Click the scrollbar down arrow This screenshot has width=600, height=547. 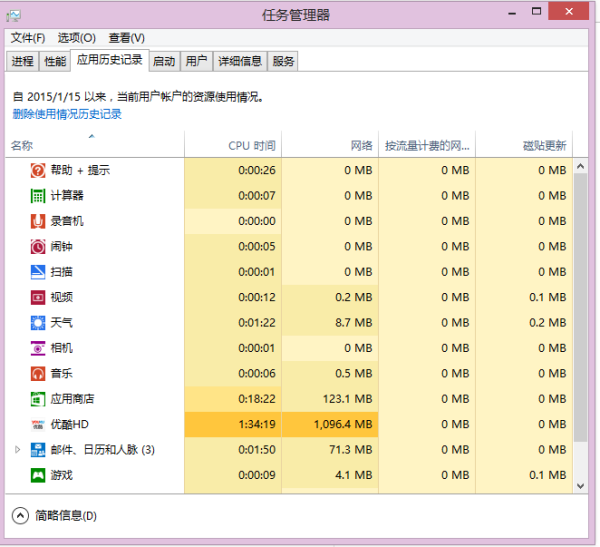tap(580, 486)
